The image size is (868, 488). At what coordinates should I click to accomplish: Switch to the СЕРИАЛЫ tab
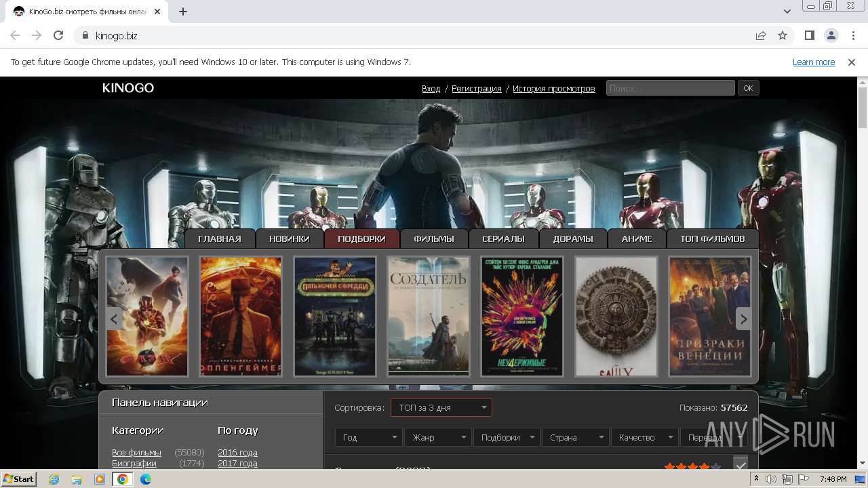503,239
